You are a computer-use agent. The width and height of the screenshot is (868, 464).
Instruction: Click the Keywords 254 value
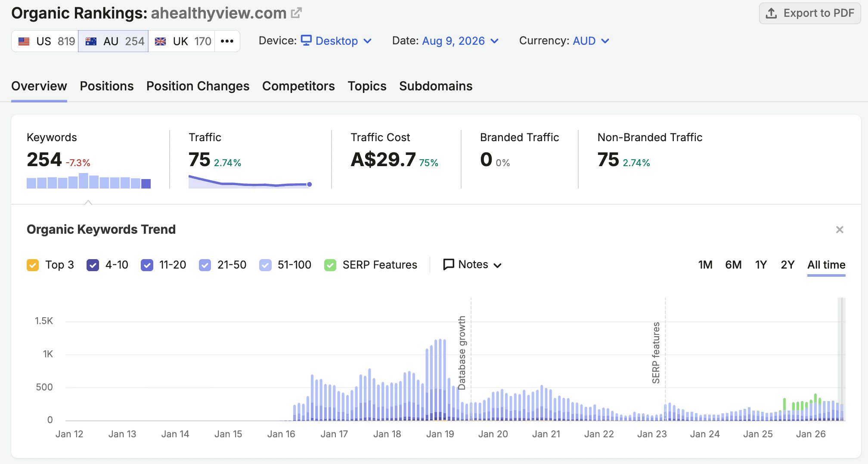pyautogui.click(x=44, y=160)
